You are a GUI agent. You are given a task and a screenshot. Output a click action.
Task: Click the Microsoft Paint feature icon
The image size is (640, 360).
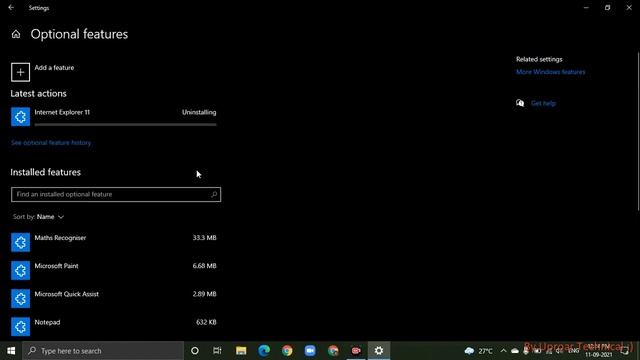(20, 270)
